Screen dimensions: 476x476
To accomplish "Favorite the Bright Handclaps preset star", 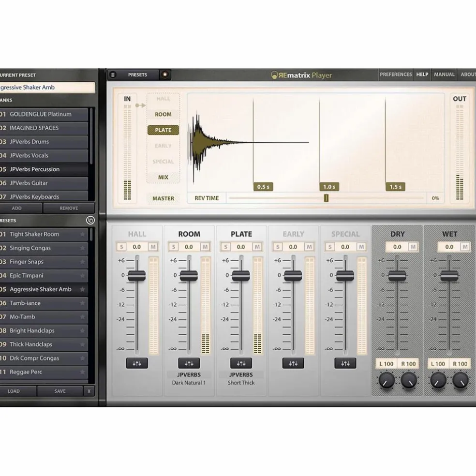I will coord(82,330).
